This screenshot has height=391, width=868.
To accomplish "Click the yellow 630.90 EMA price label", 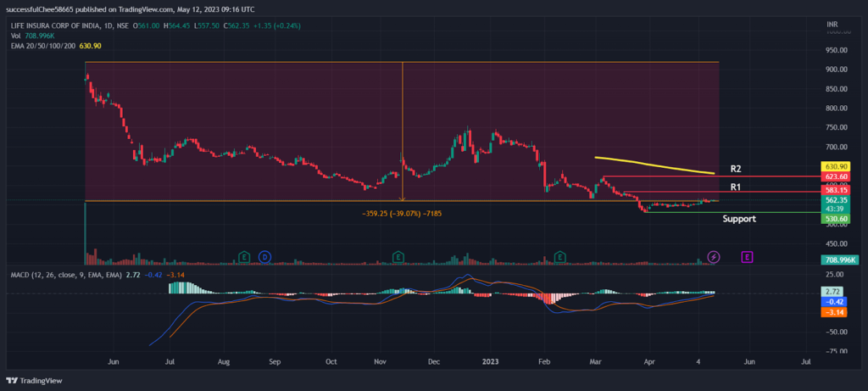I will 837,166.
